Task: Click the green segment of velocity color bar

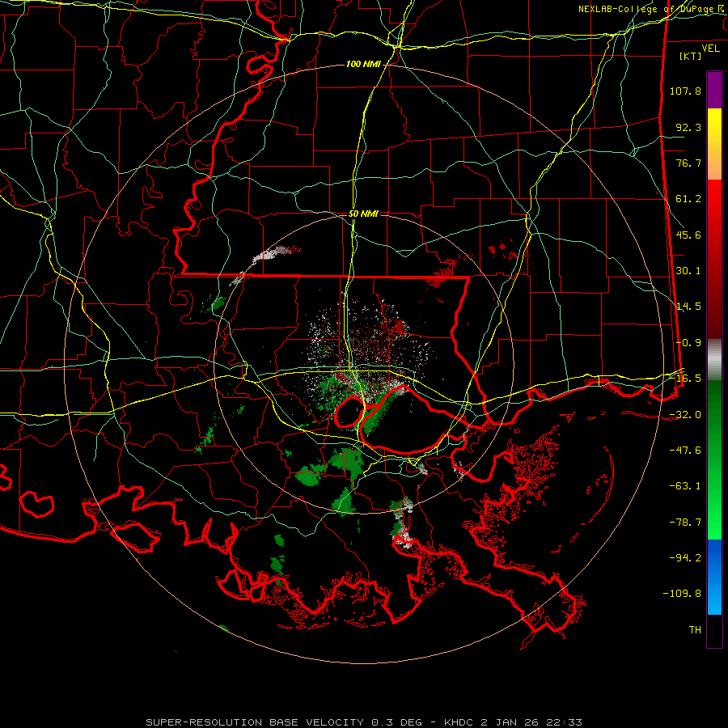Action: [x=714, y=459]
